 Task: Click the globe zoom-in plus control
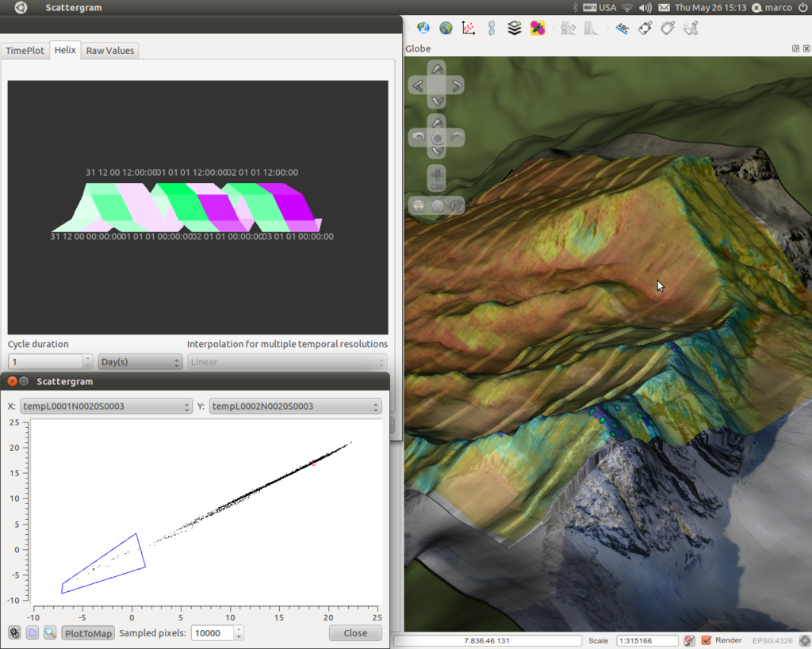[438, 174]
